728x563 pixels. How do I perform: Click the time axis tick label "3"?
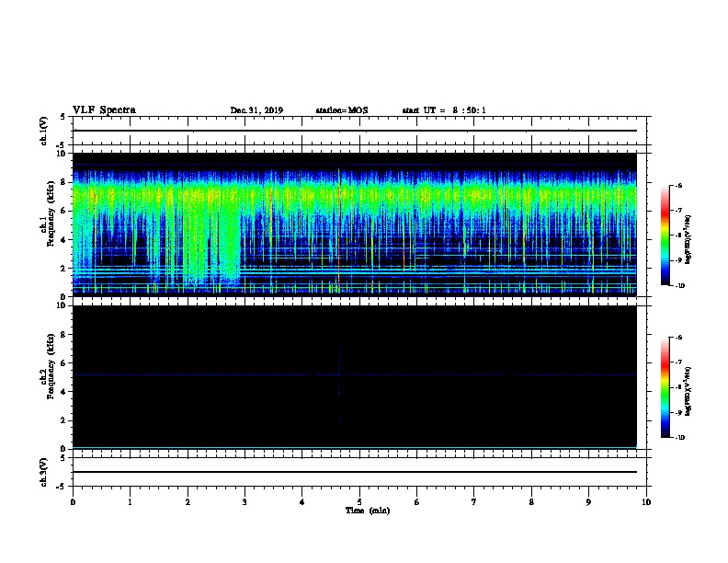(x=245, y=502)
